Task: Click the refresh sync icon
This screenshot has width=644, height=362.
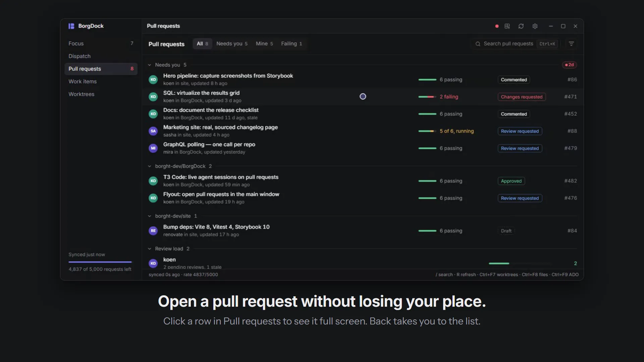Action: (x=521, y=26)
